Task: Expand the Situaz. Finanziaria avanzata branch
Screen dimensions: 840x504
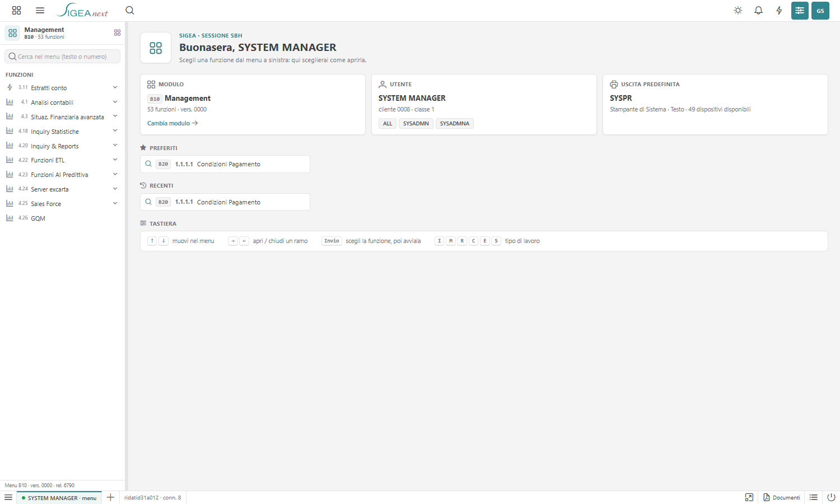Action: click(x=115, y=116)
